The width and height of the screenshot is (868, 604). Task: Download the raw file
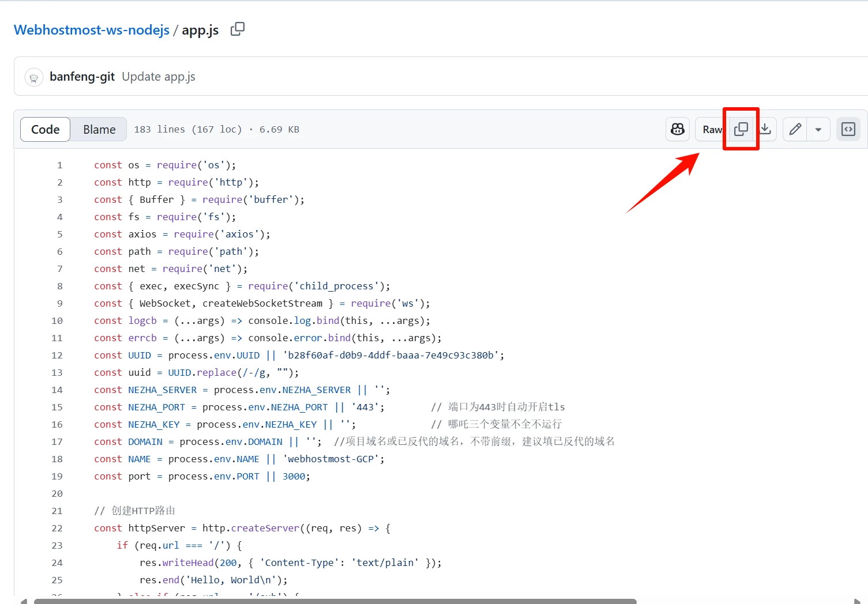point(765,129)
